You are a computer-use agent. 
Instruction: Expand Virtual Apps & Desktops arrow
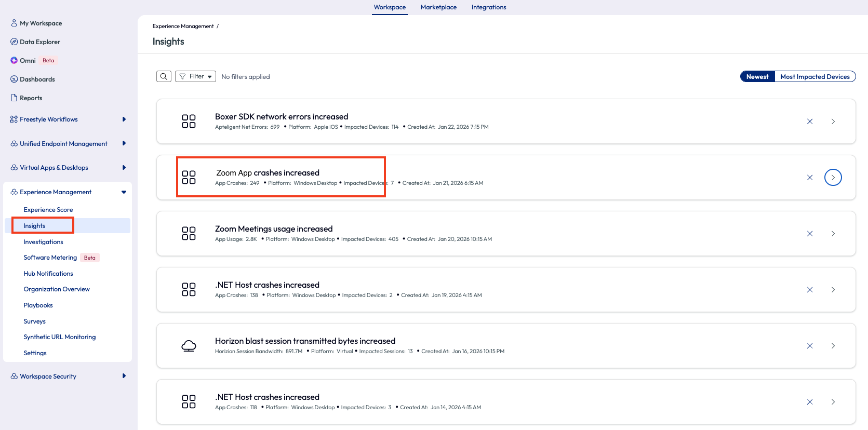click(x=124, y=167)
